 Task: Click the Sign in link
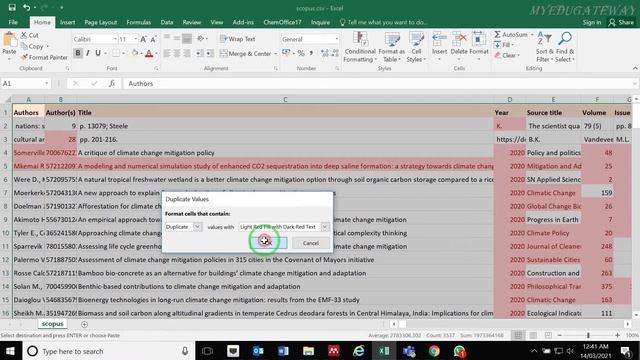(x=592, y=22)
